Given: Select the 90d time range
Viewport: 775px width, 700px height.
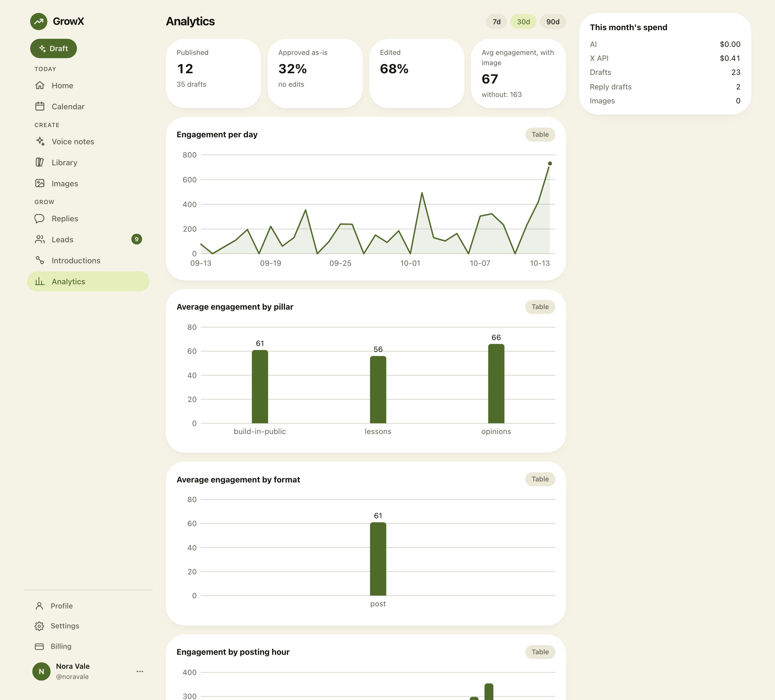Looking at the screenshot, I should click(553, 22).
